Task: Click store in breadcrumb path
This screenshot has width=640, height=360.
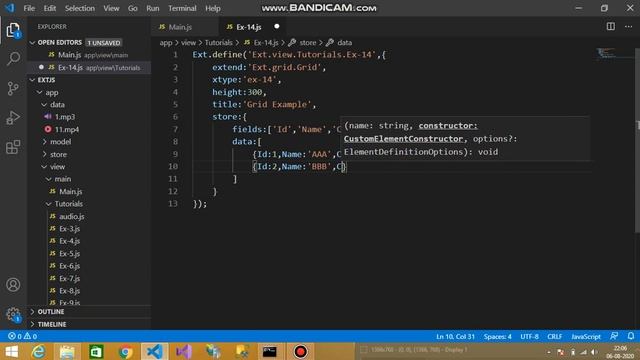Action: coord(307,42)
